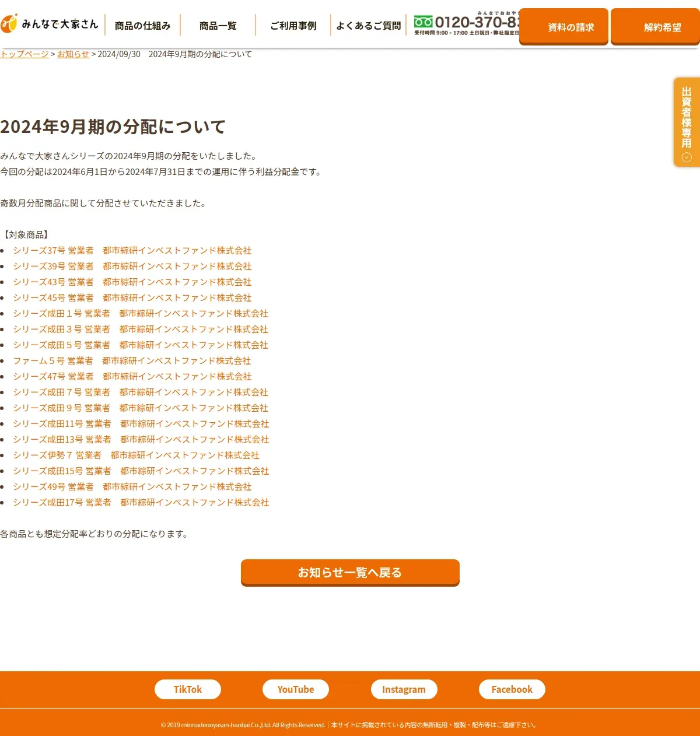The image size is (700, 736).
Task: Open the シリーズ伊勢７ link
Action: coord(136,455)
